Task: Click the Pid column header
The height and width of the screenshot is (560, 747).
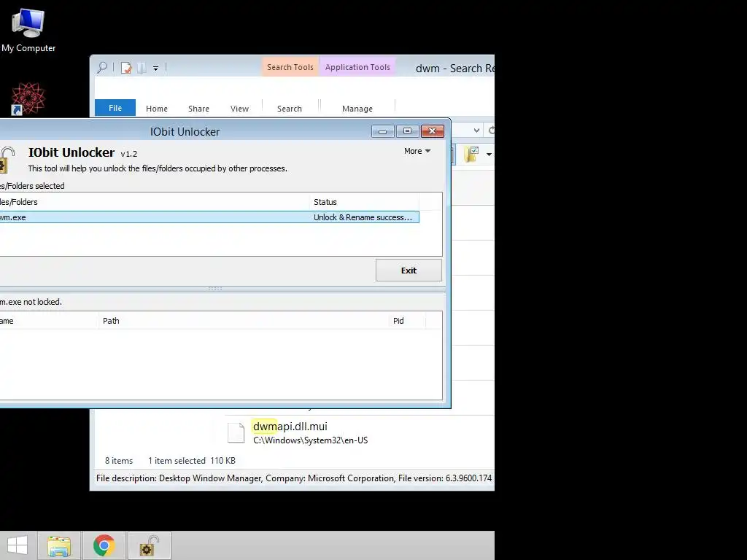Action: click(x=407, y=321)
